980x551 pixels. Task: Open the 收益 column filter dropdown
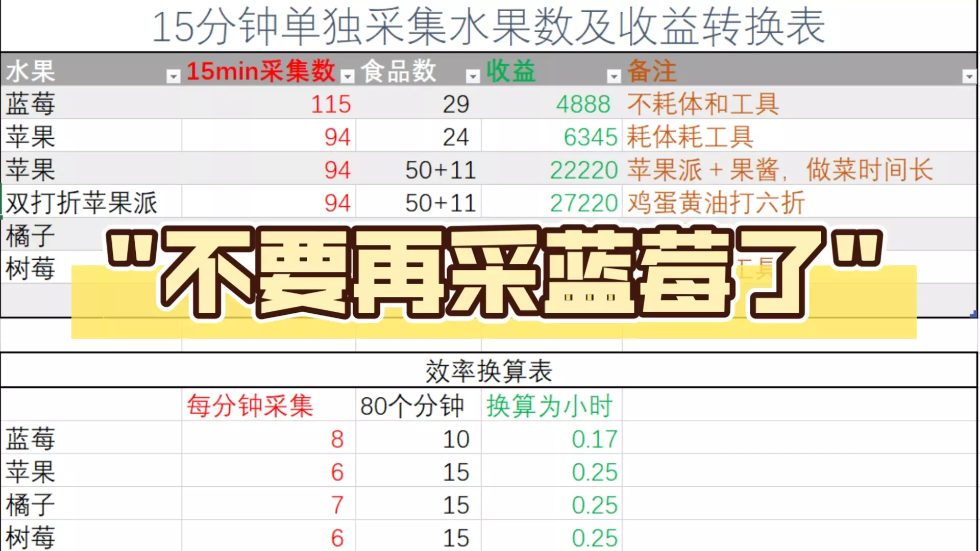(x=614, y=77)
